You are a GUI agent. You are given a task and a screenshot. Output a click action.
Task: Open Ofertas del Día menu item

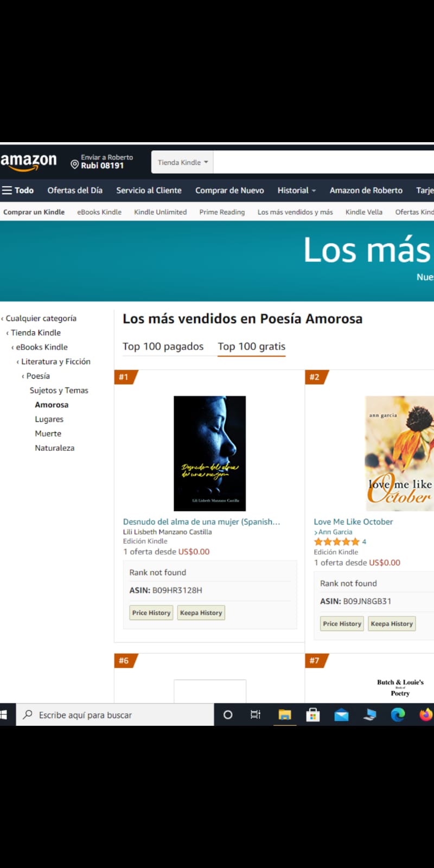(x=75, y=190)
